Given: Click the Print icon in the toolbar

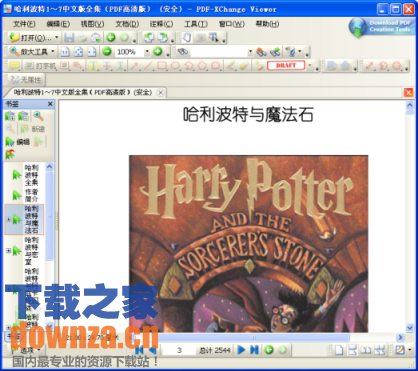Looking at the screenshot, I should (82, 37).
